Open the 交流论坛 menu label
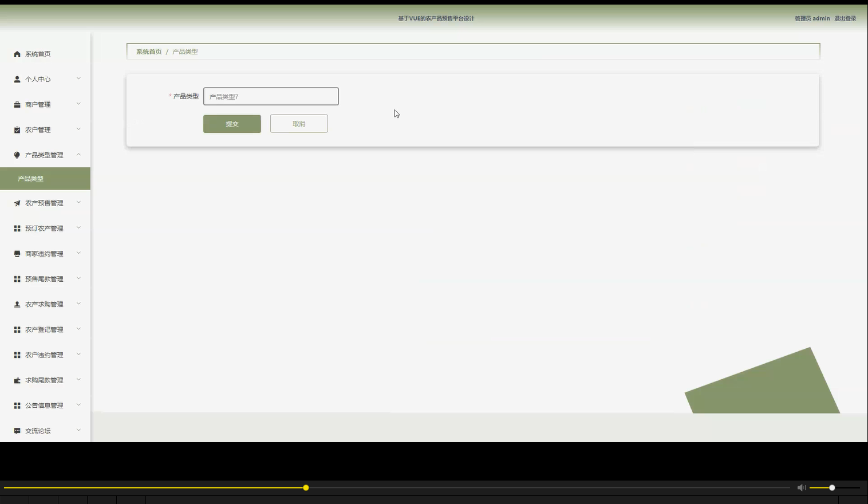 coord(38,431)
